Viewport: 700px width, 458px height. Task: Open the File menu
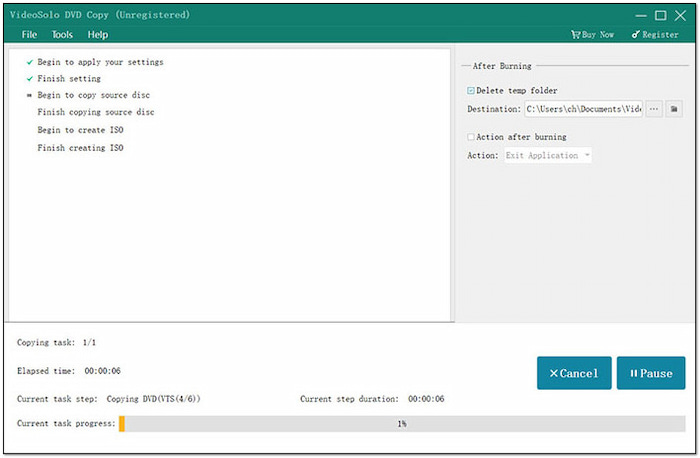coord(29,35)
